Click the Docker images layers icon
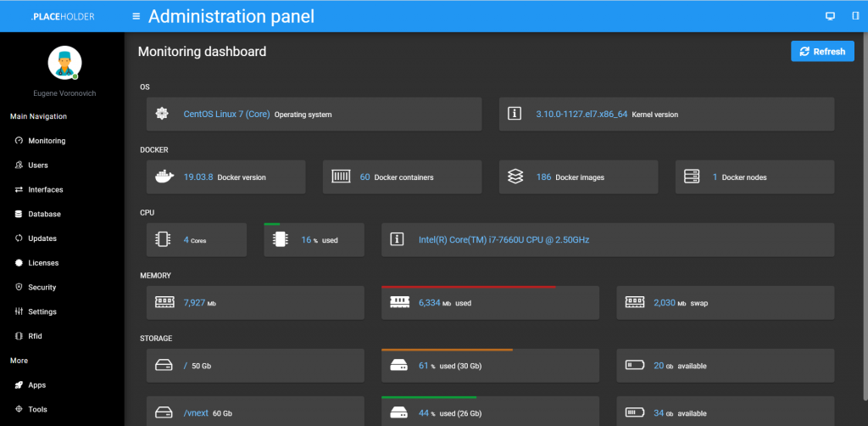Screen dimensions: 868x426 [515, 177]
